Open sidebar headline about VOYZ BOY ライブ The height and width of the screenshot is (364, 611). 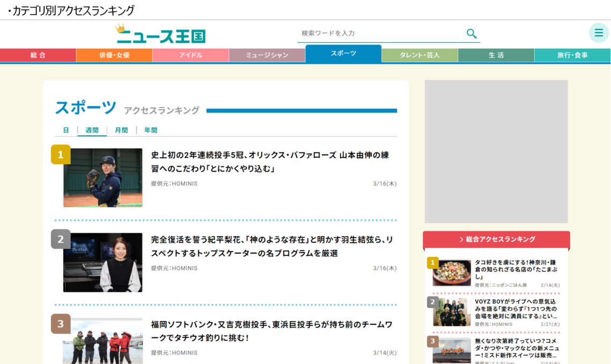point(516,309)
